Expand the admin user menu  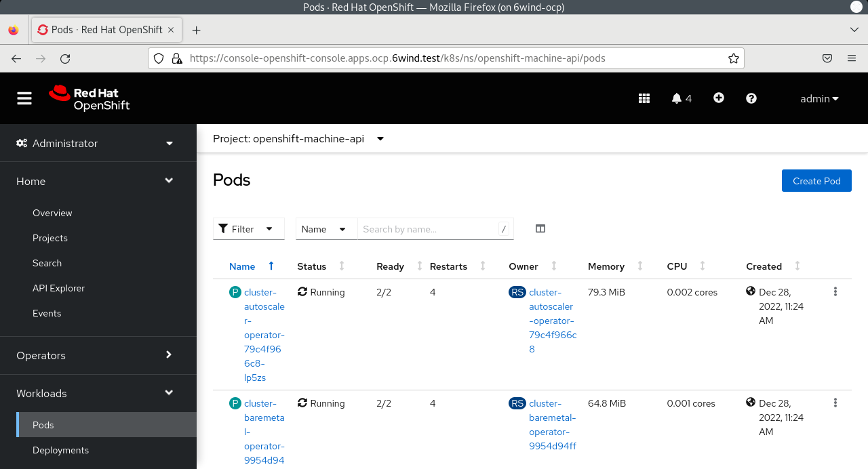click(819, 98)
